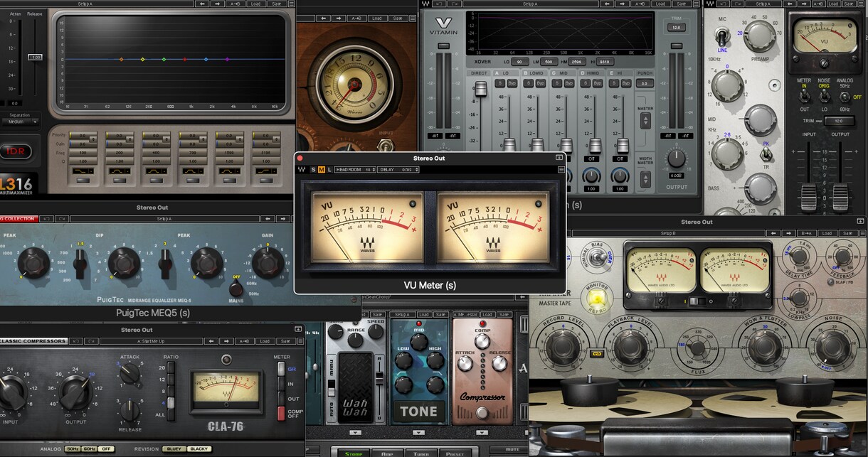Click the Save button in L316 toolbar

[277, 4]
